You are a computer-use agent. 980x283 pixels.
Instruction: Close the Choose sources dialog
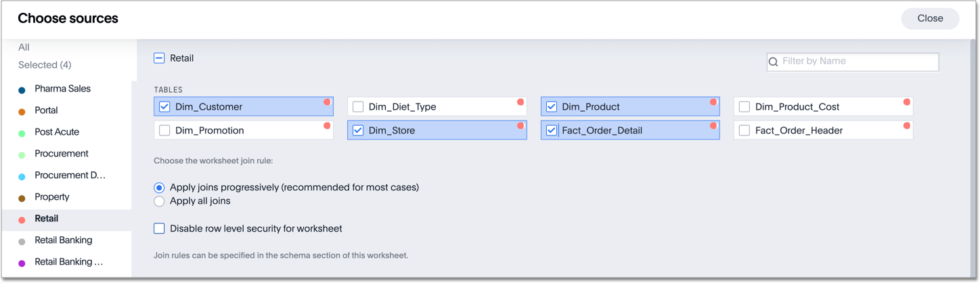pyautogui.click(x=930, y=19)
